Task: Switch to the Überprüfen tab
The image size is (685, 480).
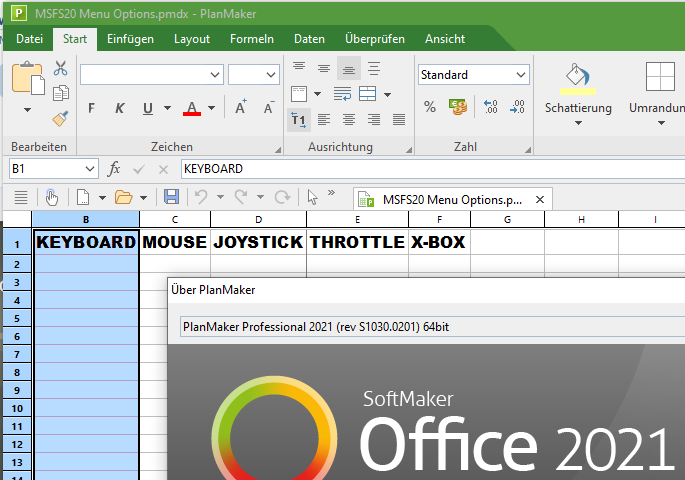Action: (x=375, y=39)
